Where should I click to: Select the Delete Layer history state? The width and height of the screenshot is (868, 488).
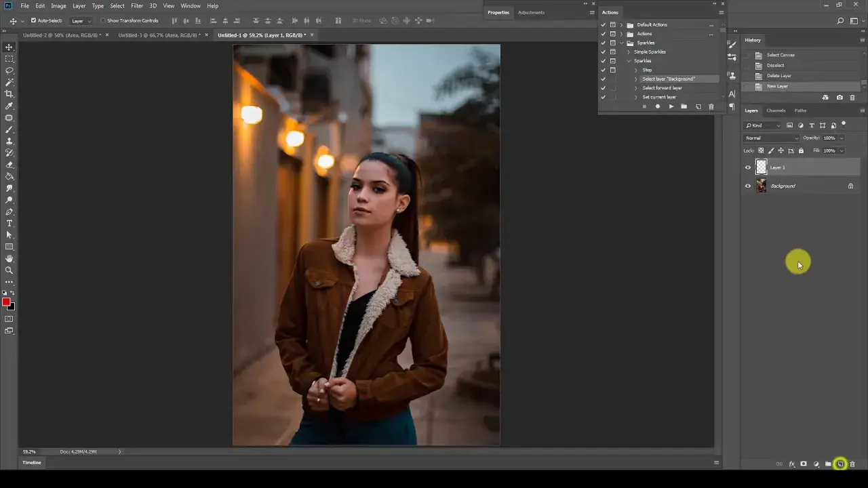click(779, 76)
